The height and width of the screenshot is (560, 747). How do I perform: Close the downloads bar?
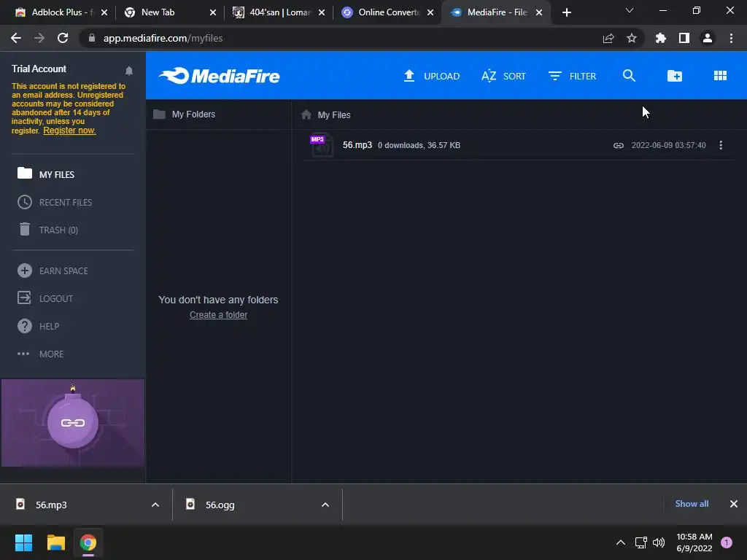point(734,504)
